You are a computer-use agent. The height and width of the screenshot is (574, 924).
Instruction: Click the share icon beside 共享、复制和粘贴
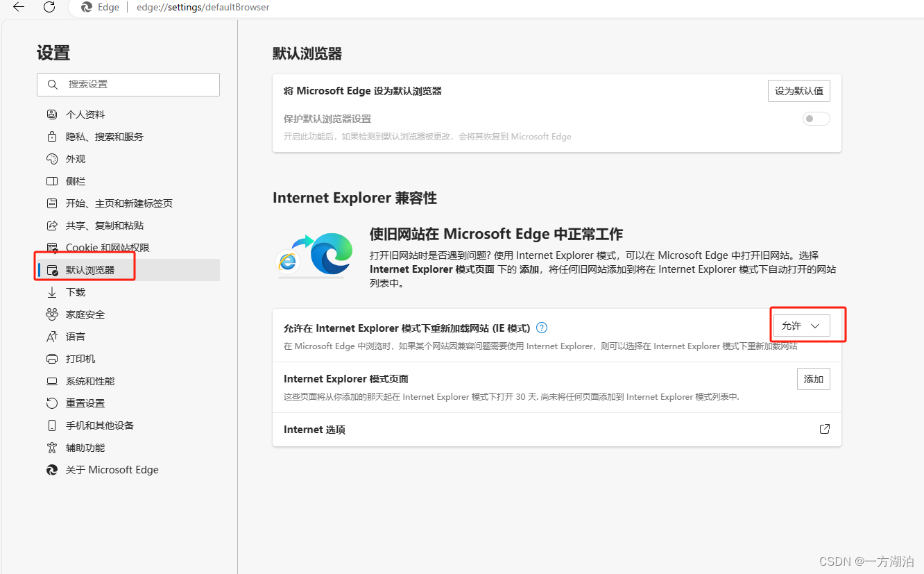coord(52,226)
